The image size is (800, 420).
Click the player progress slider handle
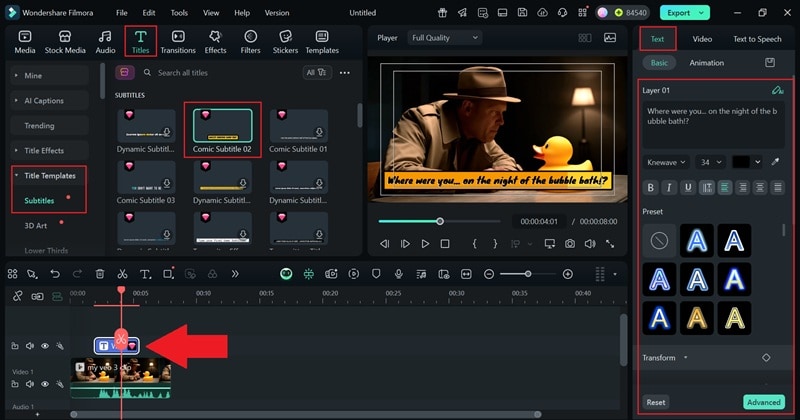pos(440,221)
